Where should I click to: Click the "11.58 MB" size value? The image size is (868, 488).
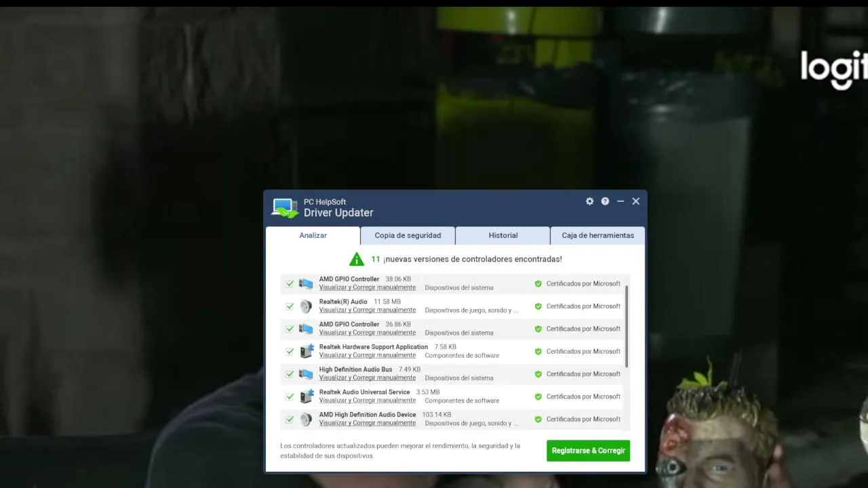click(x=387, y=302)
